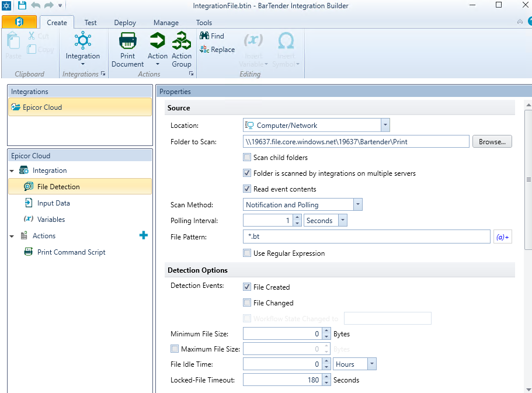The width and height of the screenshot is (532, 393).
Task: Click the blue plus icon beside Actions
Action: click(144, 235)
